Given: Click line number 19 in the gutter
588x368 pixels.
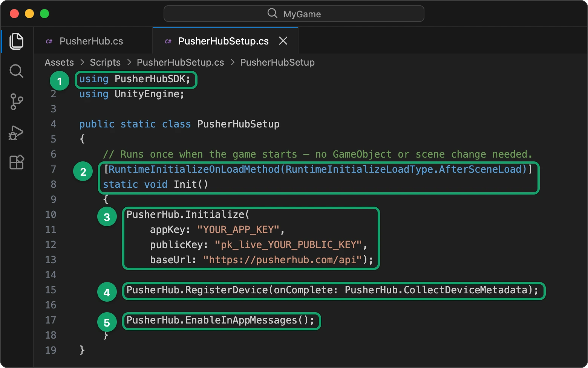Looking at the screenshot, I should 51,350.
